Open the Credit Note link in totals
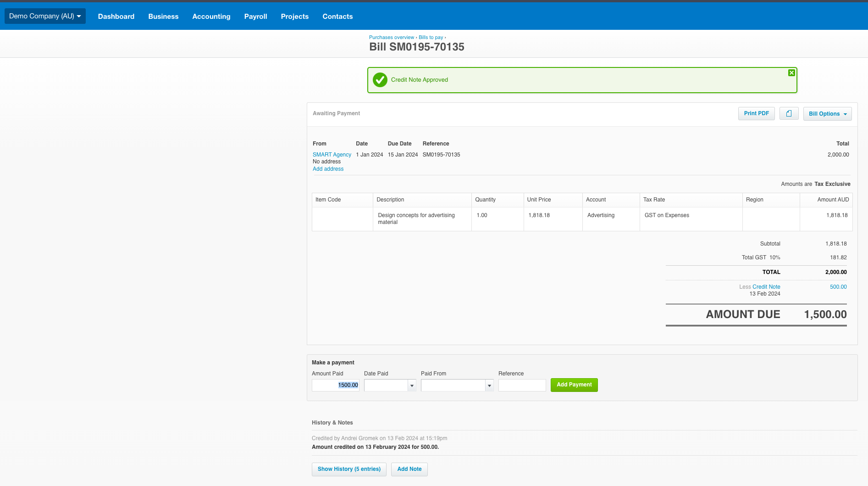868x486 pixels. (766, 287)
